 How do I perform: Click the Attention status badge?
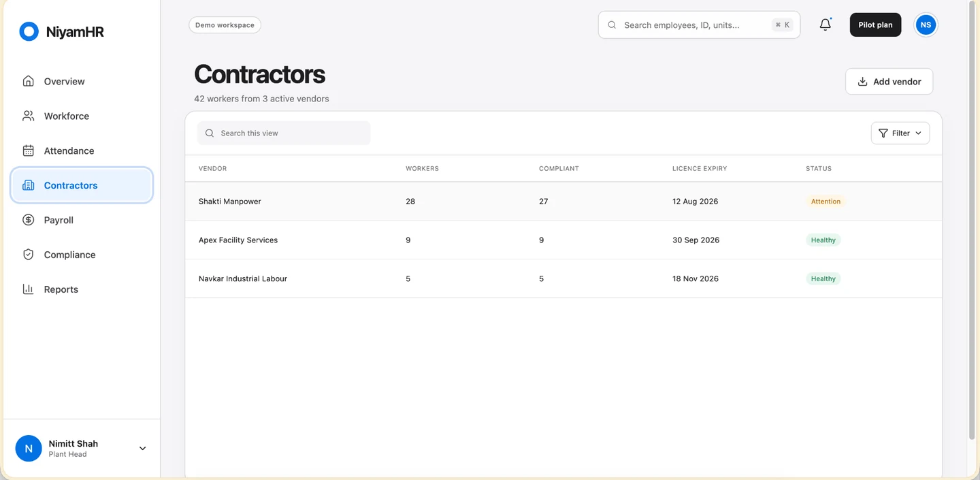tap(826, 202)
